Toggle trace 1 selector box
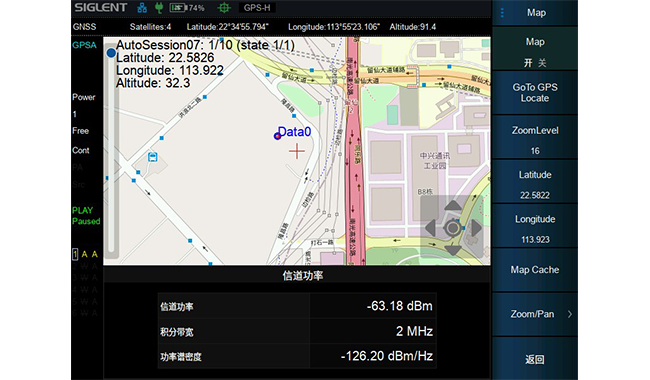Image resolution: width=650 pixels, height=380 pixels. [75, 254]
